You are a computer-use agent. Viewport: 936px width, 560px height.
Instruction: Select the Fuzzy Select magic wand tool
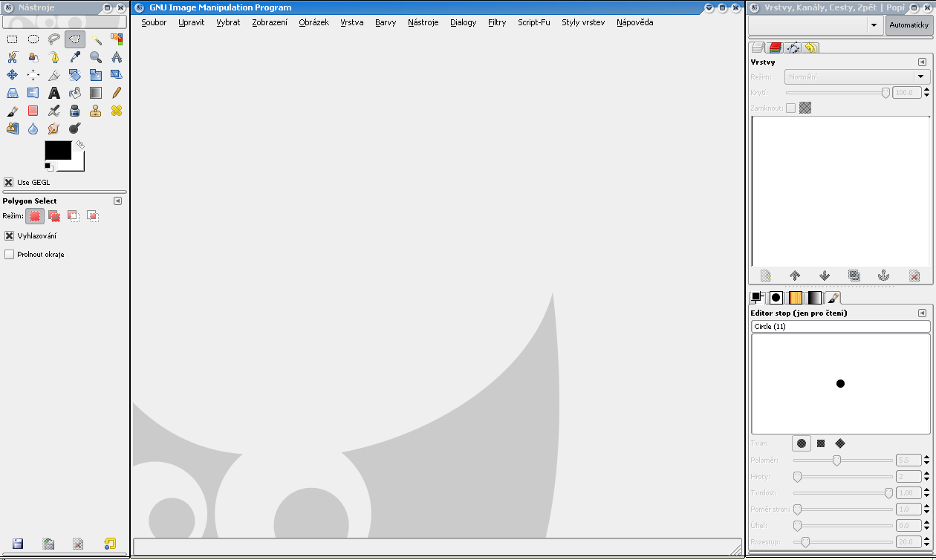coord(96,39)
